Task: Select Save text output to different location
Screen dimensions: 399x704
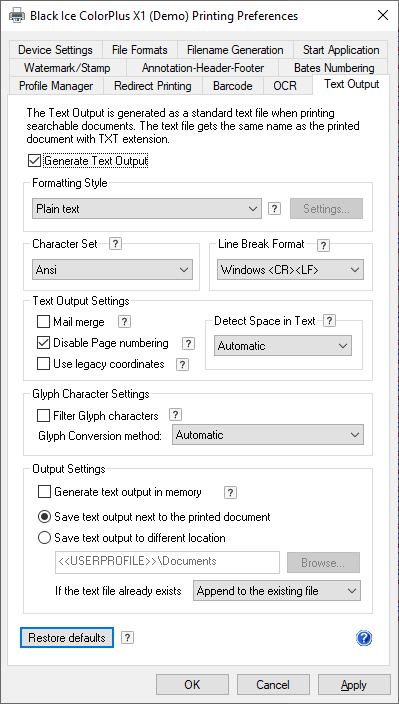Action: tap(44, 537)
